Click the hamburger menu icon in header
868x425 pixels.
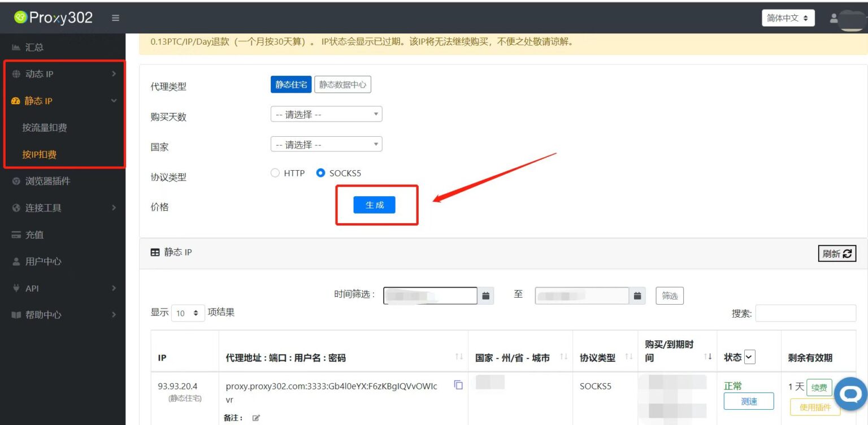point(115,18)
